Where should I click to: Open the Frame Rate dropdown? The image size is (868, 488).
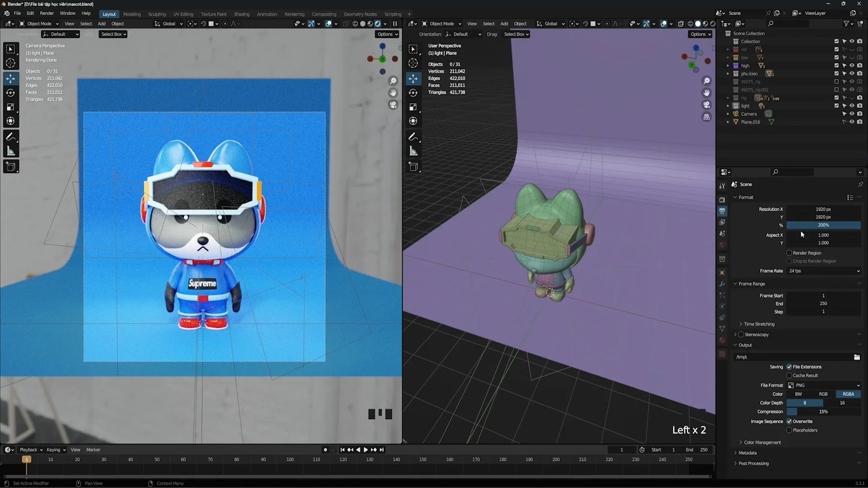[824, 271]
